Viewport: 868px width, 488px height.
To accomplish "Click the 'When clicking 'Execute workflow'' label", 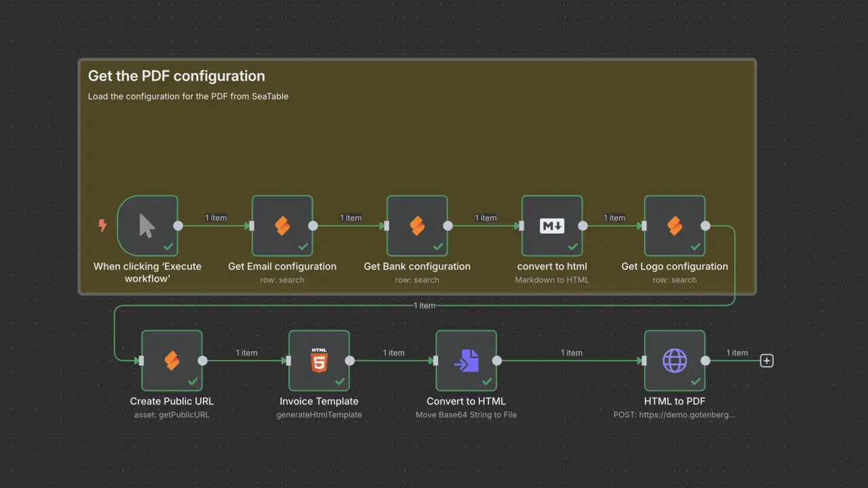I will (x=147, y=272).
